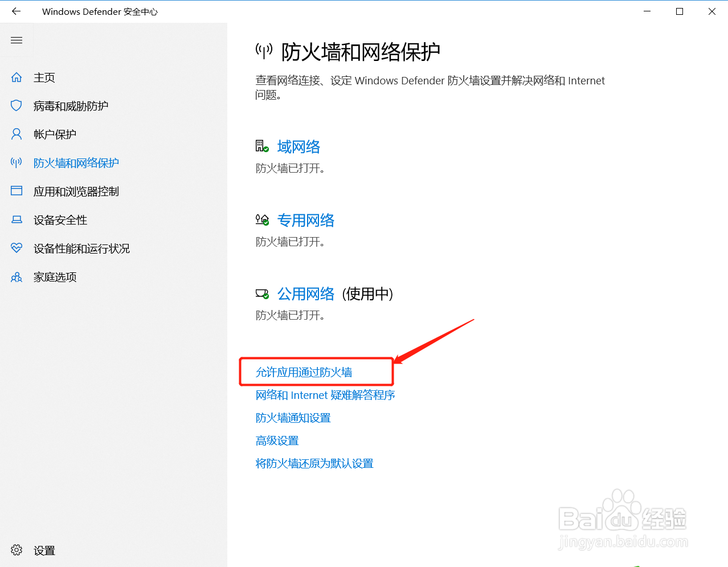Click the shield icon for 病毒和威胁防护
Viewport: 728px width, 567px height.
[x=17, y=105]
